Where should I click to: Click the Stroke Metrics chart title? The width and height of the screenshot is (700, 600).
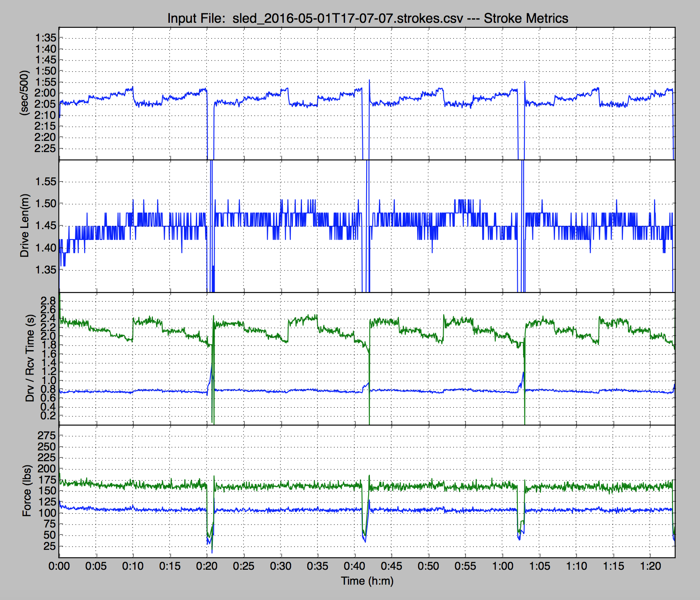[x=367, y=18]
